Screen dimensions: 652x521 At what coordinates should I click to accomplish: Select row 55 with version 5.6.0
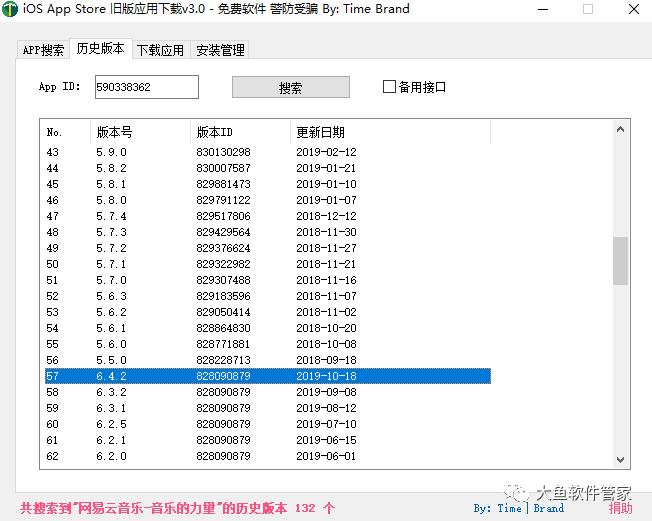tap(268, 344)
